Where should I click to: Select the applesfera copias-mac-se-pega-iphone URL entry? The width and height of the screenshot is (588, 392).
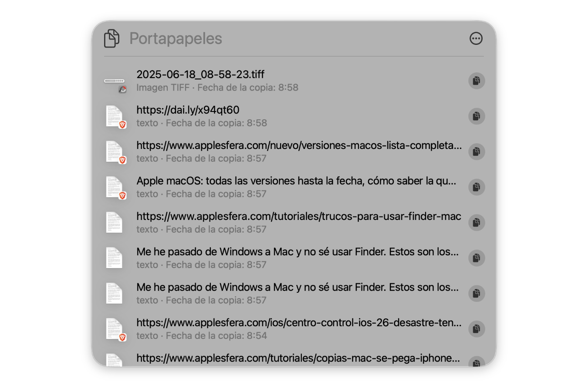[298, 358]
